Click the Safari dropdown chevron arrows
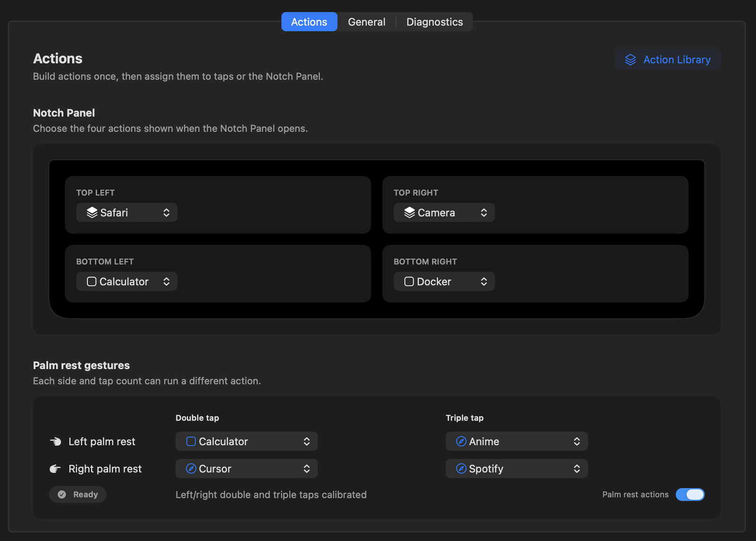The height and width of the screenshot is (541, 756). (166, 213)
